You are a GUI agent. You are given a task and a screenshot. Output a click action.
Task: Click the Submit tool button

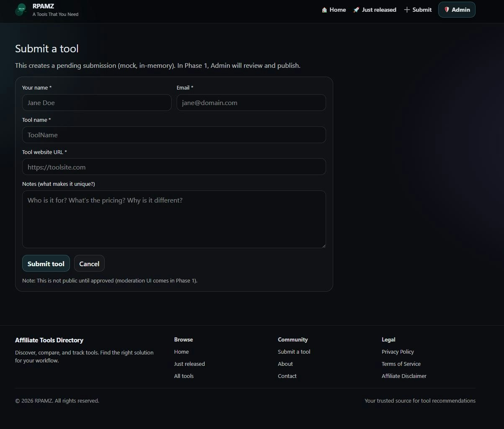coord(46,264)
